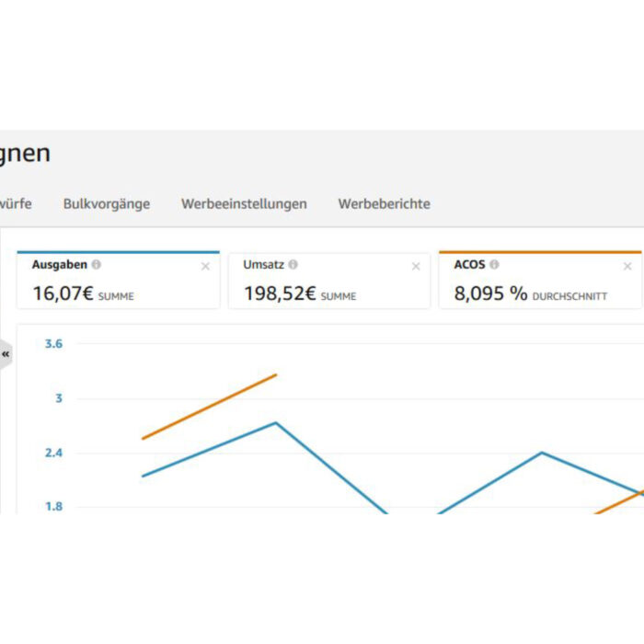Open the Bulkvorgänge tab
The height and width of the screenshot is (644, 644).
pyautogui.click(x=107, y=204)
